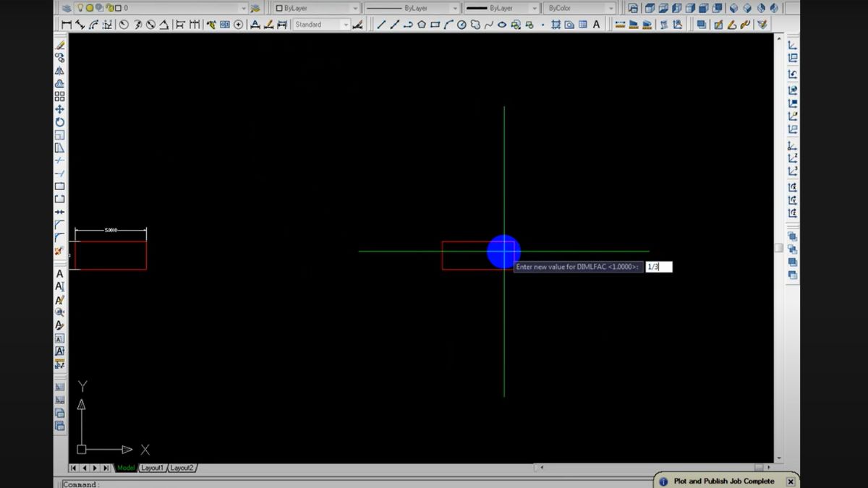
Task: Expand the layer list dropdown
Action: pos(243,8)
